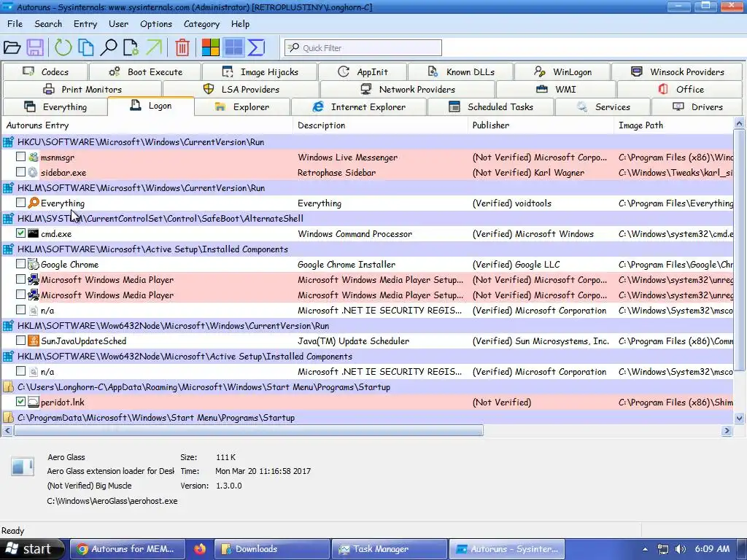
Task: Click the network tray icon
Action: click(x=662, y=549)
